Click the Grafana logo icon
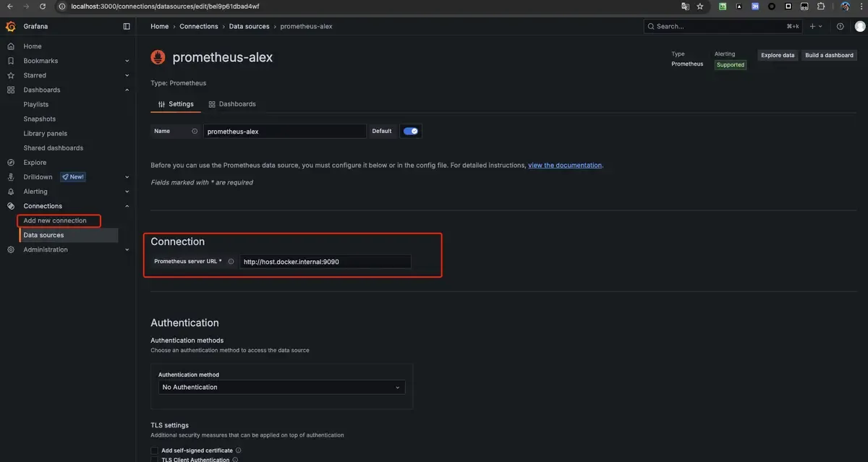The height and width of the screenshot is (462, 868). pos(10,26)
